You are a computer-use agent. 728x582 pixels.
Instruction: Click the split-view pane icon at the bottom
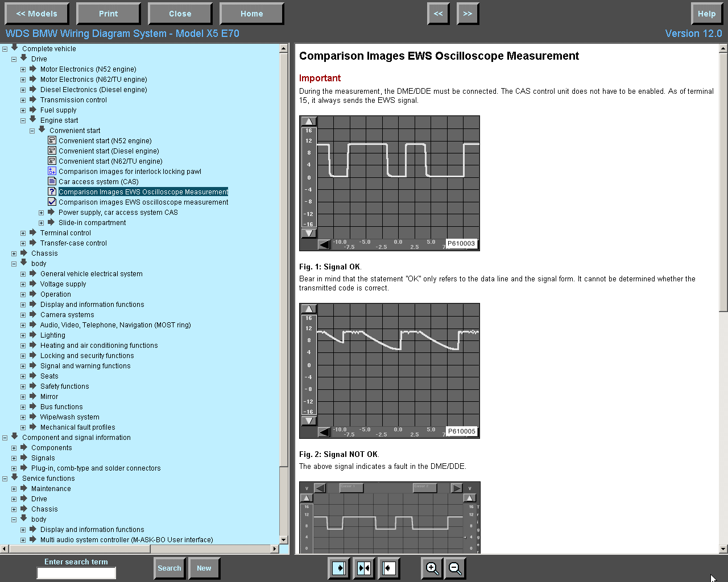pyautogui.click(x=364, y=568)
